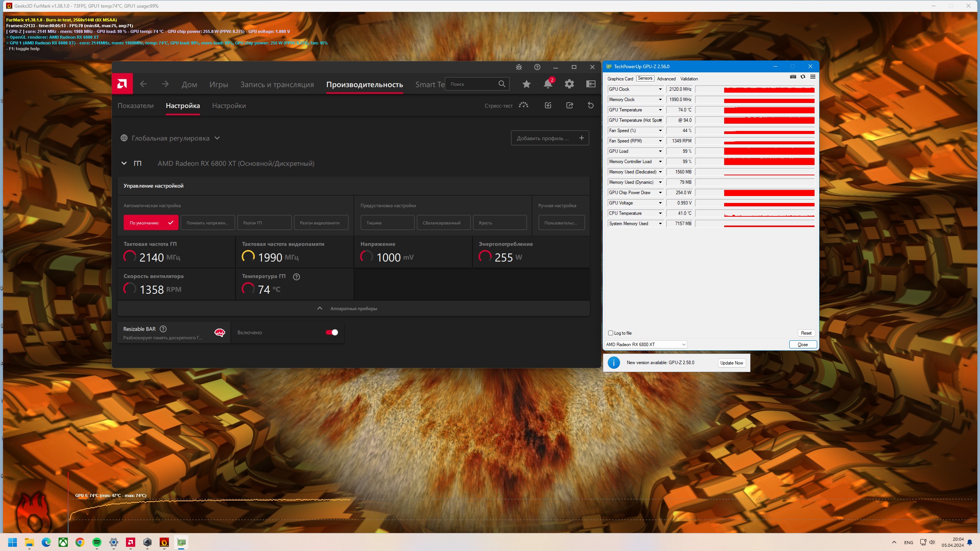
Task: Open the GPU Chip Power Draw dropdown
Action: (660, 193)
